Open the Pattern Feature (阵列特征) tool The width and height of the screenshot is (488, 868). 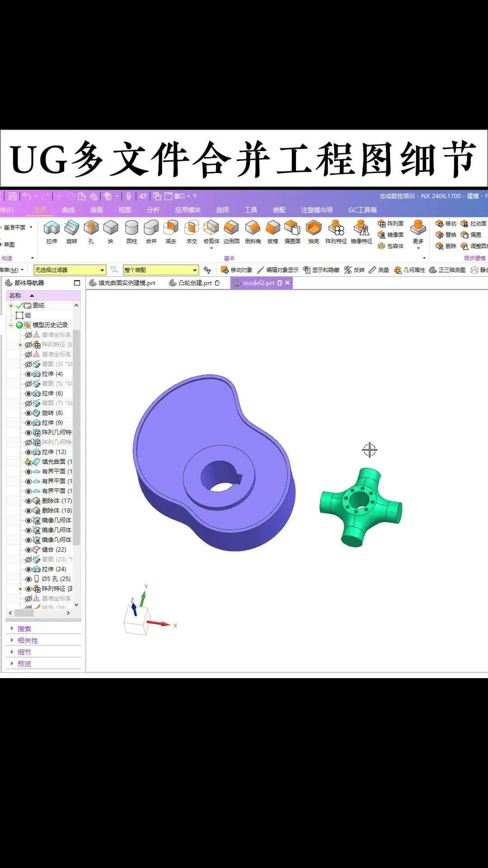336,231
